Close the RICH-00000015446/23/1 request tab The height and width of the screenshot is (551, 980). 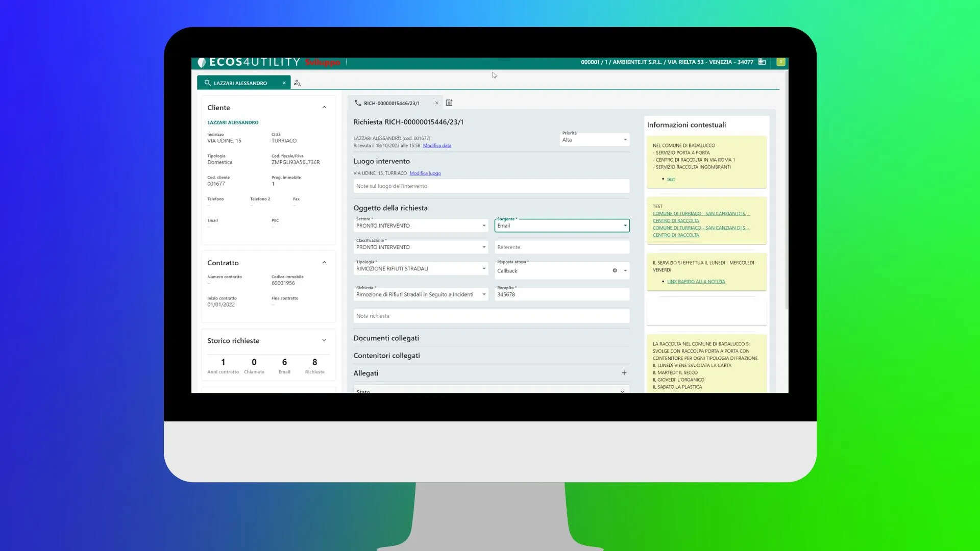click(x=436, y=103)
